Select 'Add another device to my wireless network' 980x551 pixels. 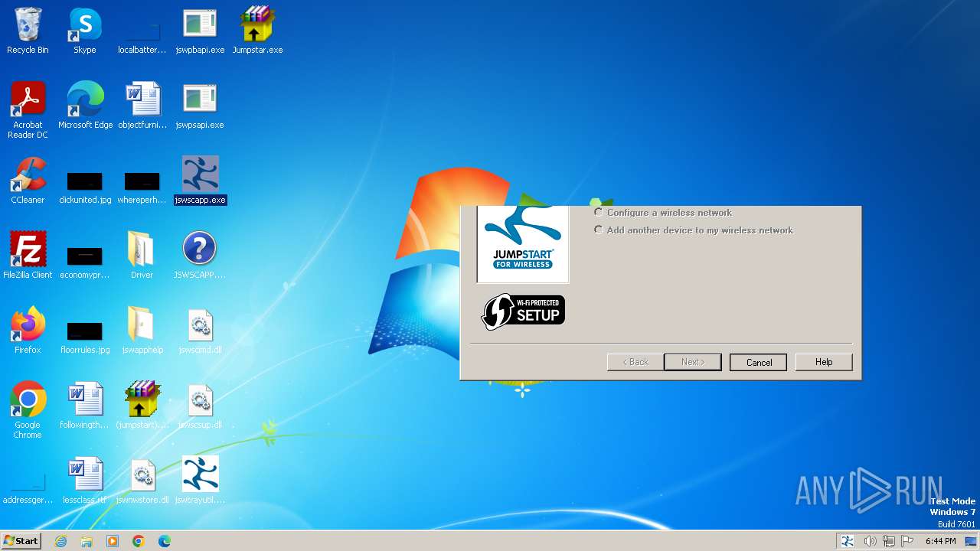[599, 230]
